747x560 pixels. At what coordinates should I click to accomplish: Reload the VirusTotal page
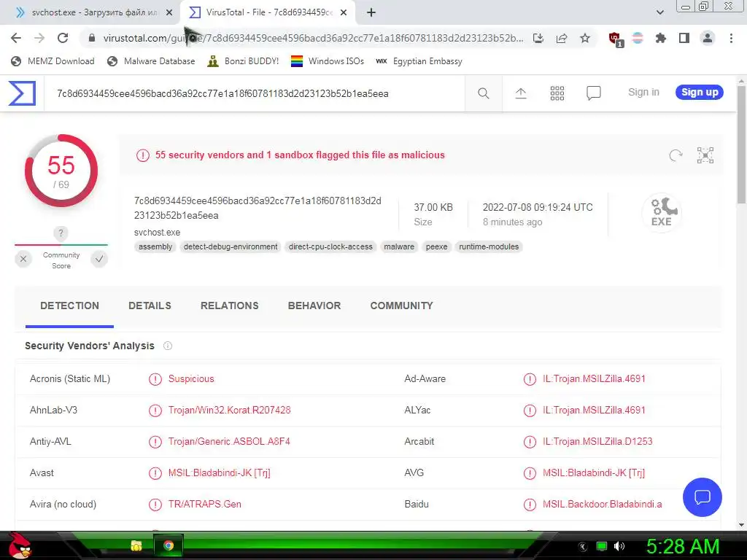coord(63,38)
